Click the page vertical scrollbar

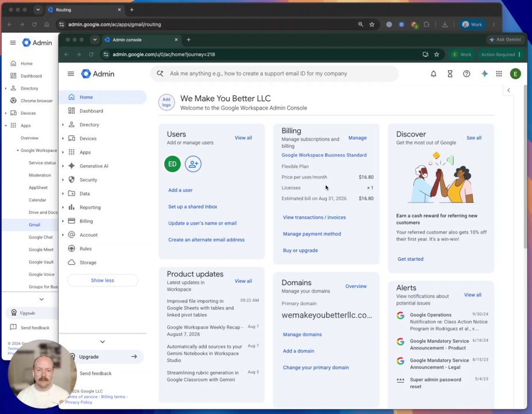(525, 166)
